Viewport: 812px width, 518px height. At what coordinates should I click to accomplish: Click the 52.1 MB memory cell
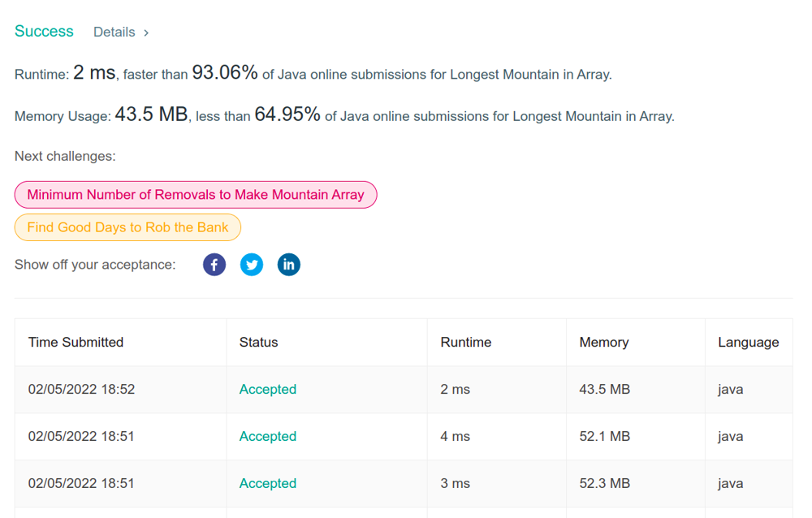tap(604, 437)
